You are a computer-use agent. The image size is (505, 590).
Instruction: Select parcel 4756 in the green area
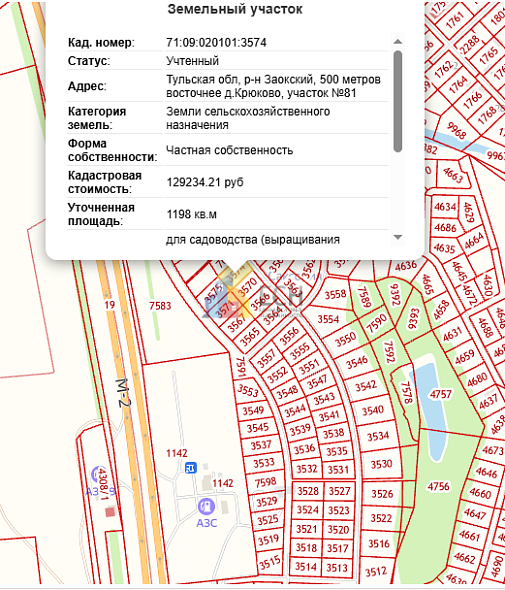pos(438,487)
